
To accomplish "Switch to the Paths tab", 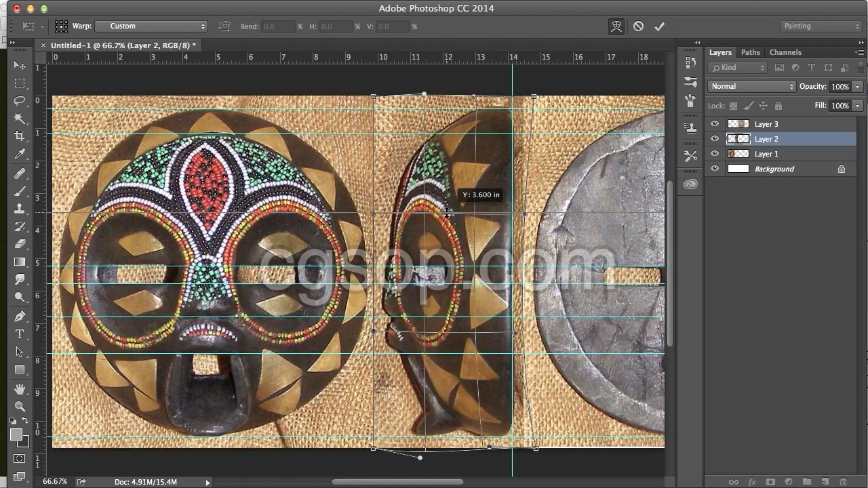I will tap(750, 52).
